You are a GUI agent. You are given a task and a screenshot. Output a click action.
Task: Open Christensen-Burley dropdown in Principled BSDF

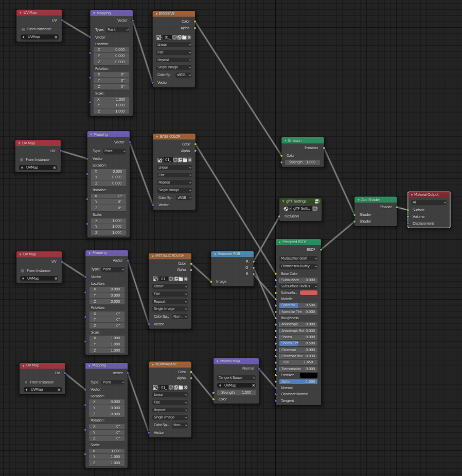pyautogui.click(x=298, y=266)
